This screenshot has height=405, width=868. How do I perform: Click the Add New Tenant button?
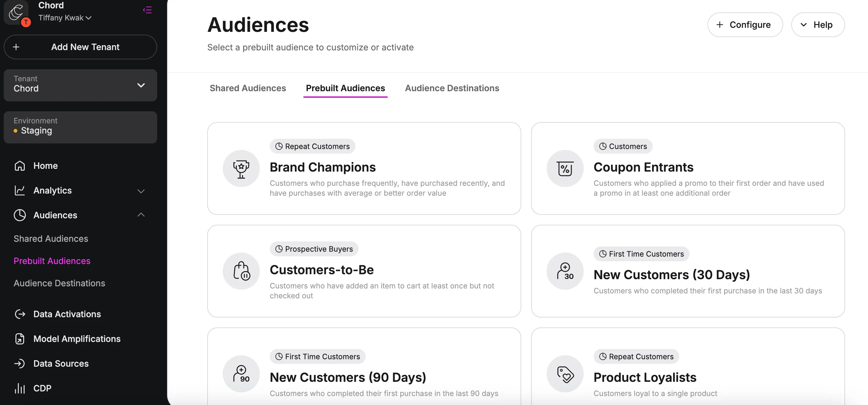(80, 47)
